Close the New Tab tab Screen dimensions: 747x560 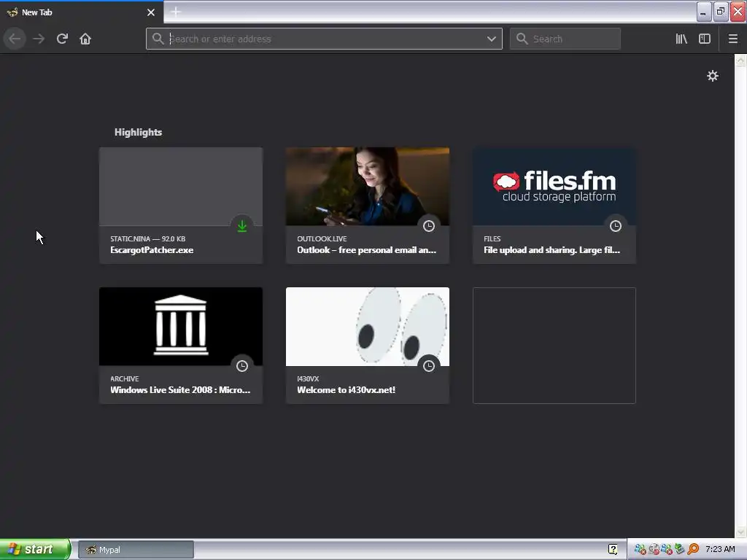tap(151, 12)
